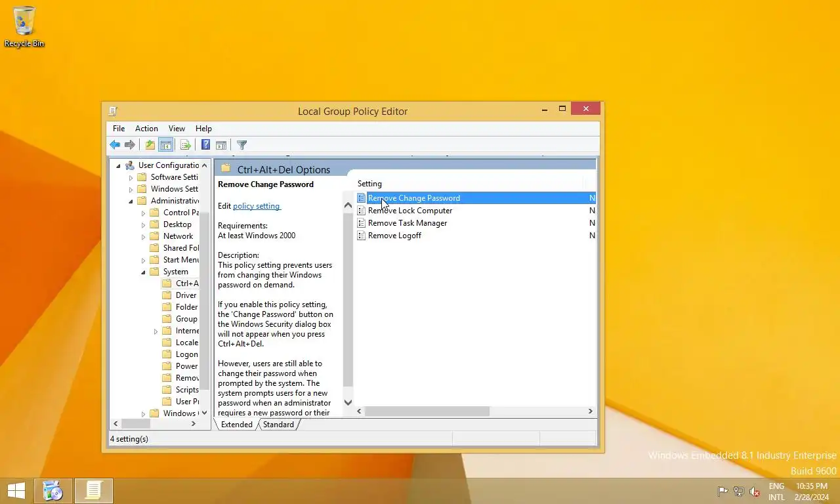Click the 'policy setting' edit link
The width and height of the screenshot is (840, 504).
coord(257,206)
